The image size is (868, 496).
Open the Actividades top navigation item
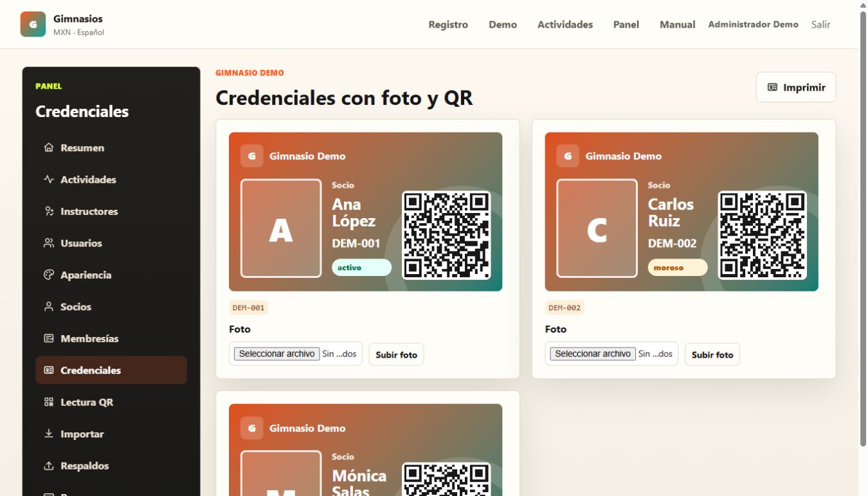coord(565,24)
